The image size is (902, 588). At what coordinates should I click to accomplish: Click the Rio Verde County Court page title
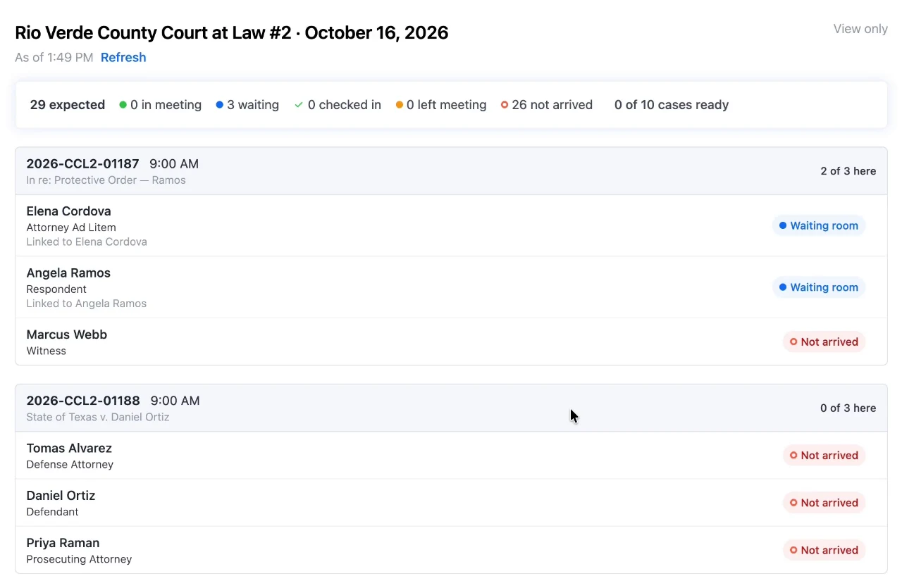point(232,32)
